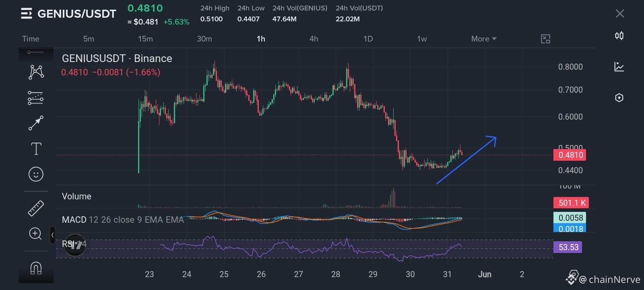The image size is (644, 290).
Task: Switch to the 4h timeframe
Action: (x=314, y=39)
